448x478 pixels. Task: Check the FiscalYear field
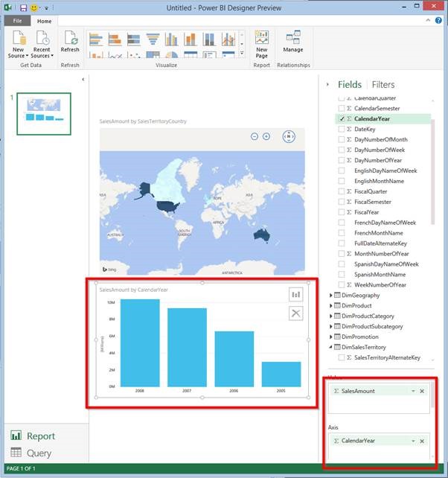coord(342,212)
